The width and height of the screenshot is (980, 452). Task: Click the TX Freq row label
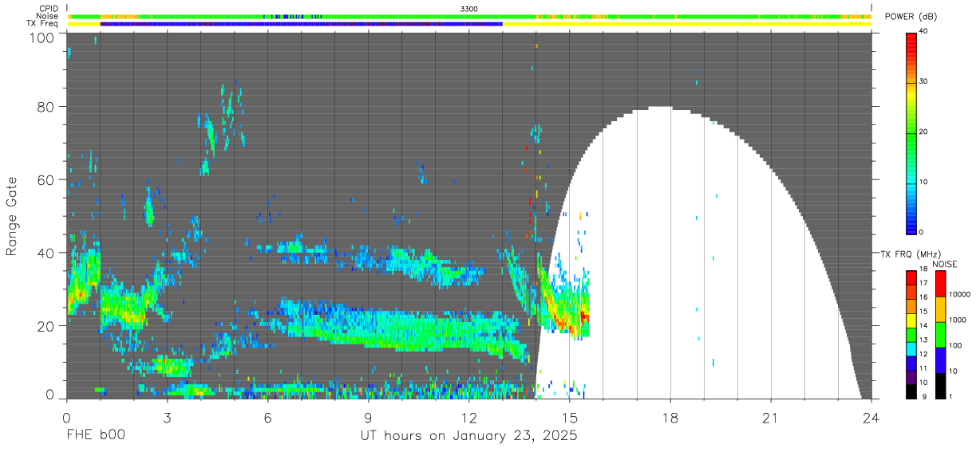(43, 24)
